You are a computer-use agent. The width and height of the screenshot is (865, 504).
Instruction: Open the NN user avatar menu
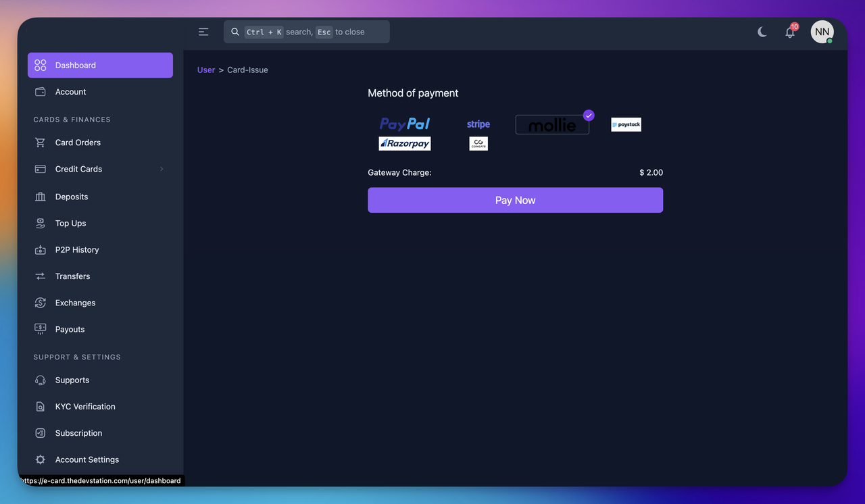(822, 32)
